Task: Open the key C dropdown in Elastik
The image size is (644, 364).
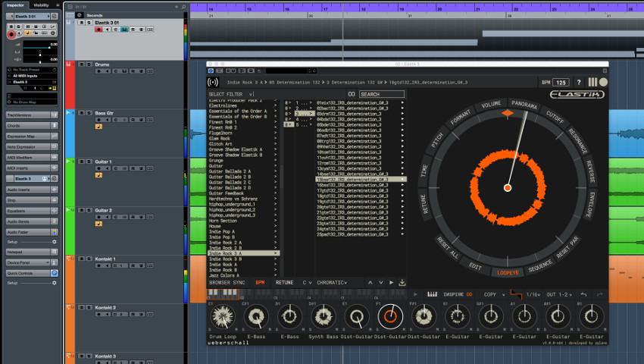Action: pyautogui.click(x=307, y=283)
